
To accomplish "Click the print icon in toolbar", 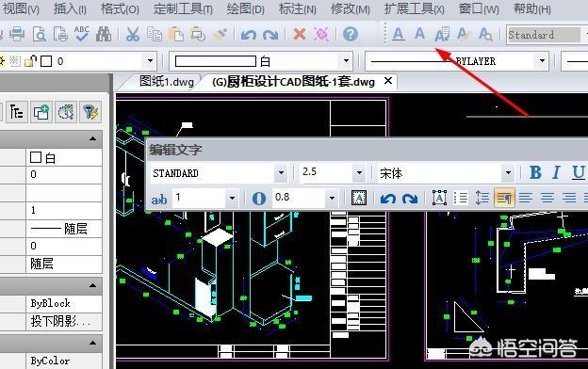I will click(17, 35).
